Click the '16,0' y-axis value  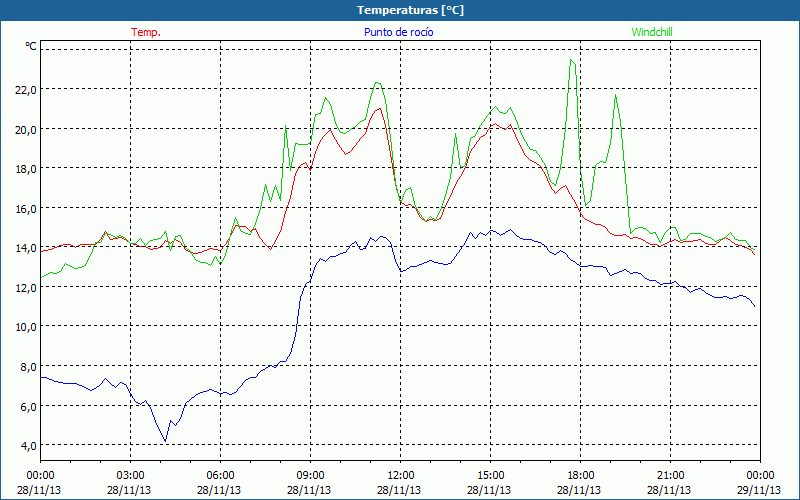(26, 209)
